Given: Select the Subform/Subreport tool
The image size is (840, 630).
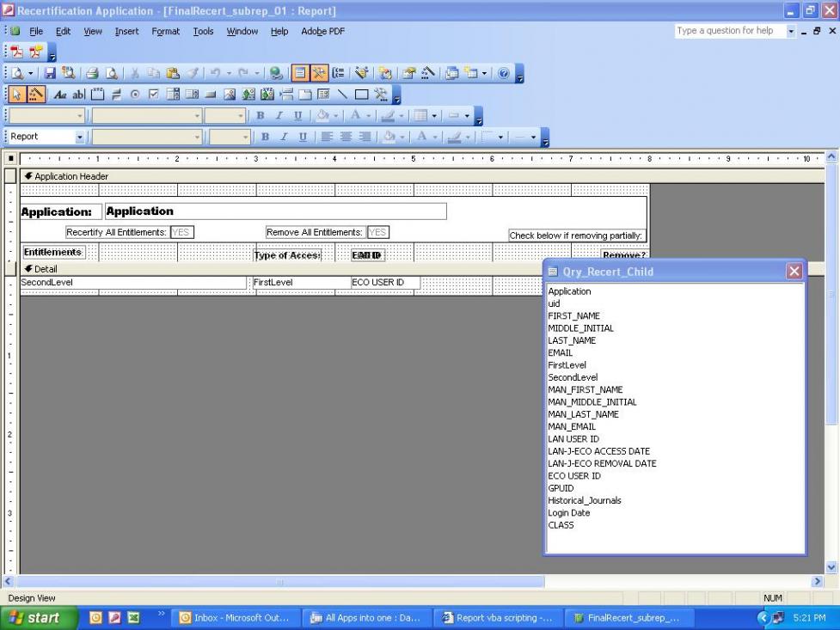Looking at the screenshot, I should point(323,95).
